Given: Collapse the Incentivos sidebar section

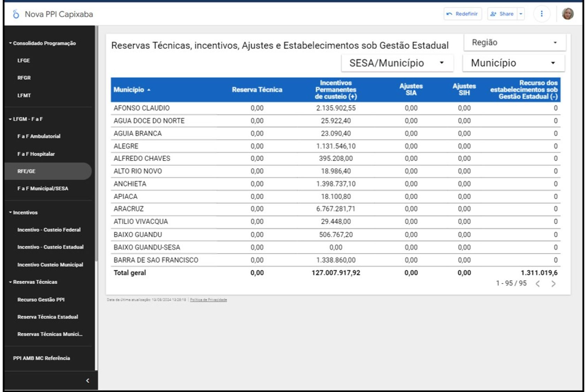Looking at the screenshot, I should point(10,213).
